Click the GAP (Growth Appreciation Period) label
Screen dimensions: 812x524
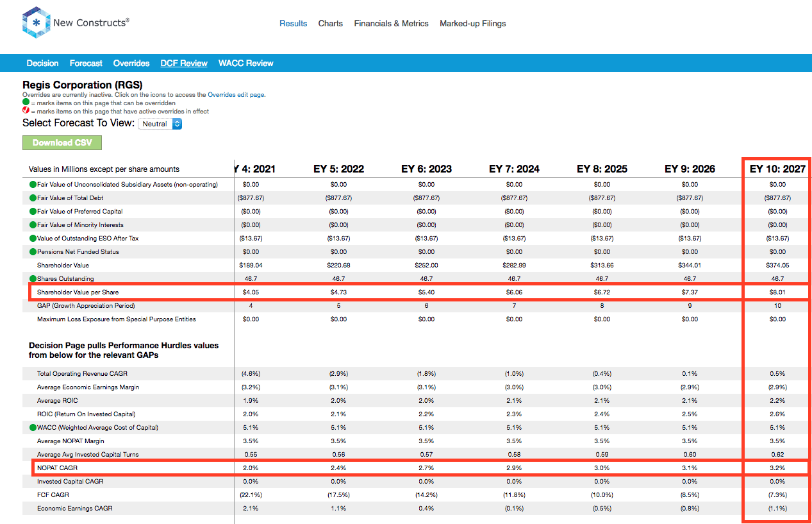[x=86, y=306]
